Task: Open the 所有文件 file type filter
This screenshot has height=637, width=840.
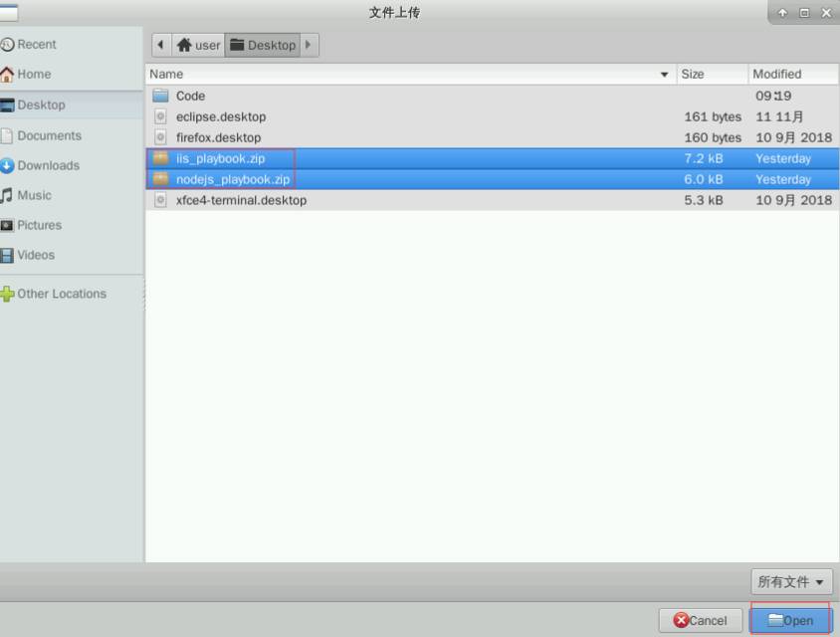Action: (x=791, y=582)
